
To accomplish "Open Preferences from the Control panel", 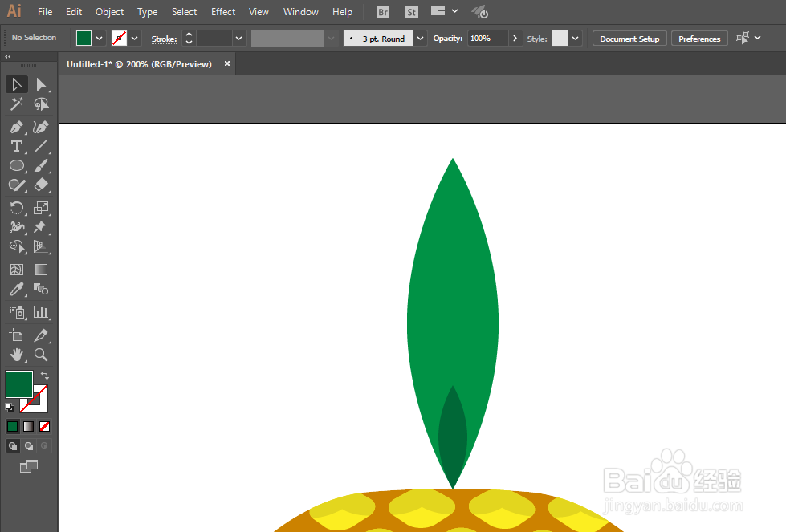I will pyautogui.click(x=698, y=38).
